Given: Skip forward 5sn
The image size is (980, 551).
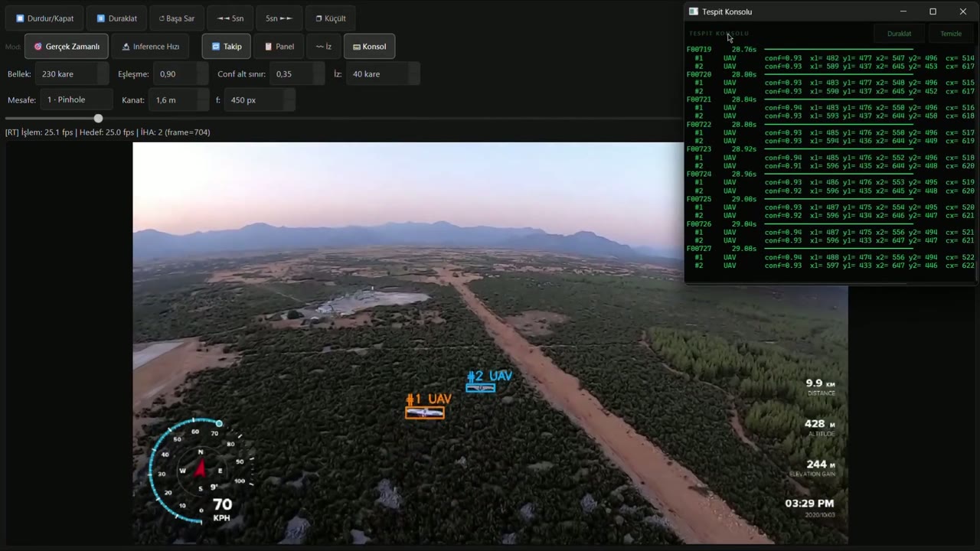Looking at the screenshot, I should (279, 18).
